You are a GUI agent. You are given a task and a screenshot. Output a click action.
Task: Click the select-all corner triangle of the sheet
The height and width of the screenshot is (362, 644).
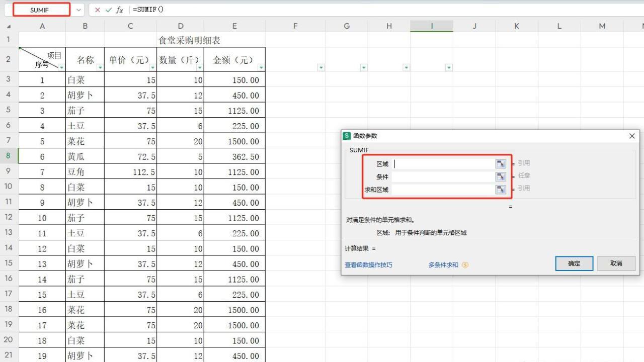(x=9, y=27)
